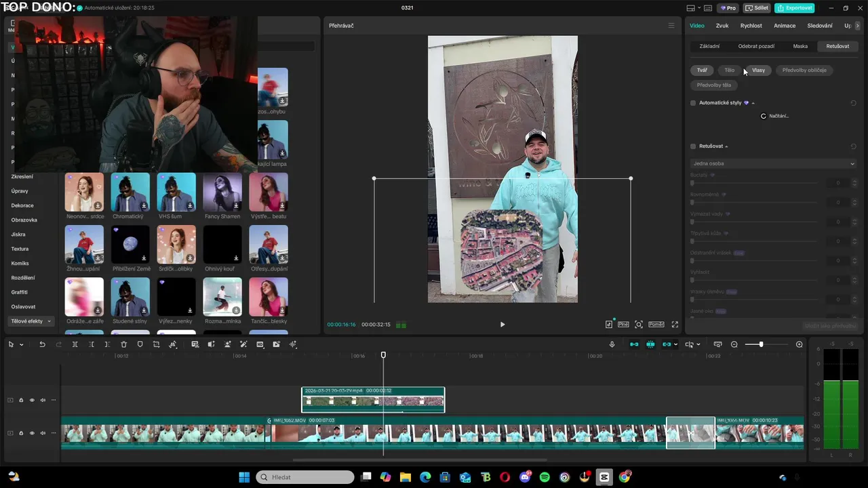This screenshot has height=488, width=868.
Task: Select the 2026-03-21 overlay clip on timeline
Action: (x=373, y=400)
